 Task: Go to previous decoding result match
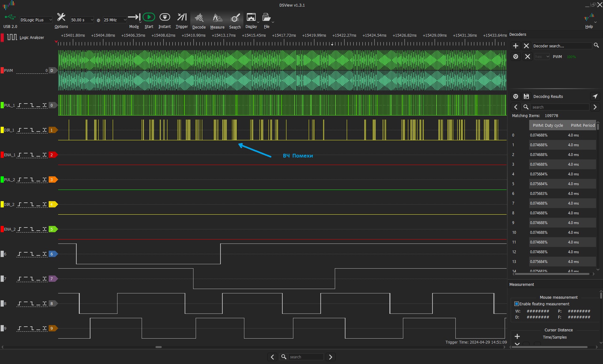click(x=516, y=107)
